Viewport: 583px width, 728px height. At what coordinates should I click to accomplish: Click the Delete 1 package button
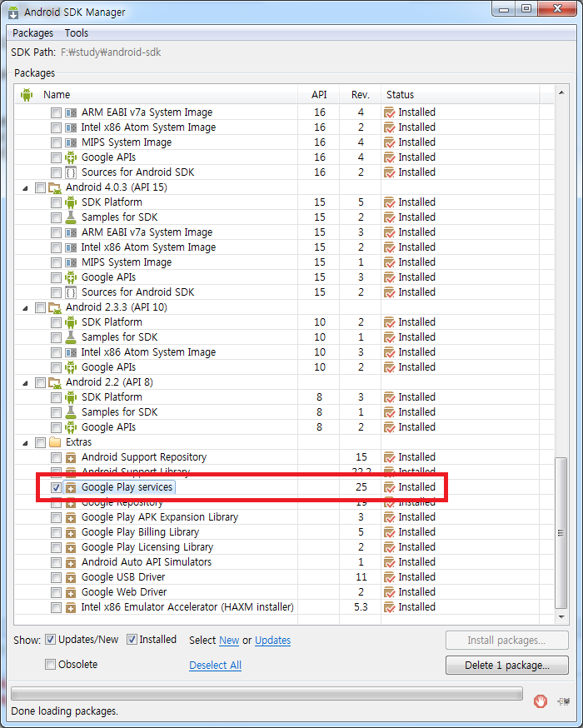point(507,666)
